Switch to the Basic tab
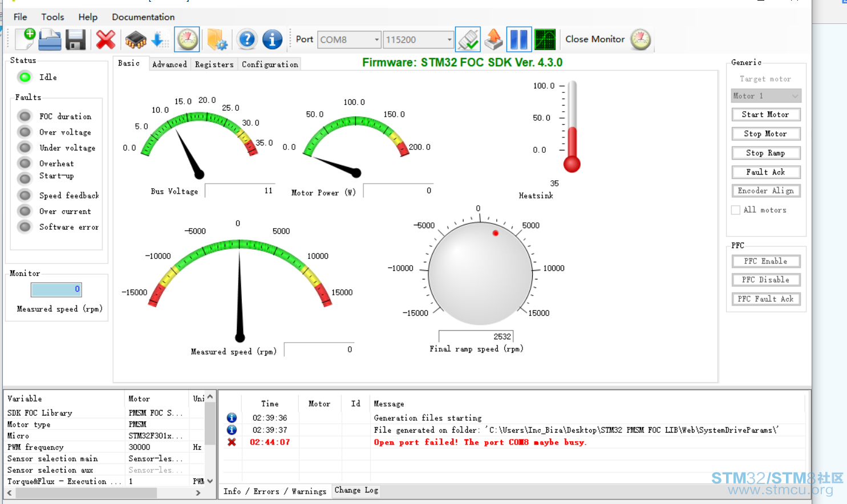Viewport: 847px width, 504px height. 129,63
